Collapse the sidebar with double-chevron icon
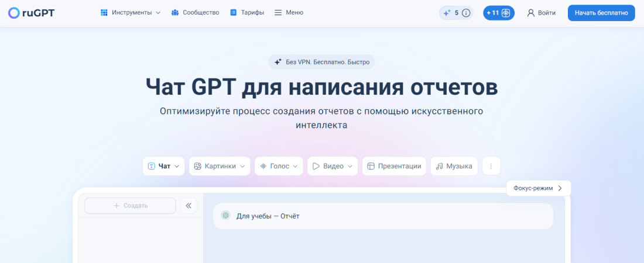The height and width of the screenshot is (263, 644). click(x=189, y=206)
